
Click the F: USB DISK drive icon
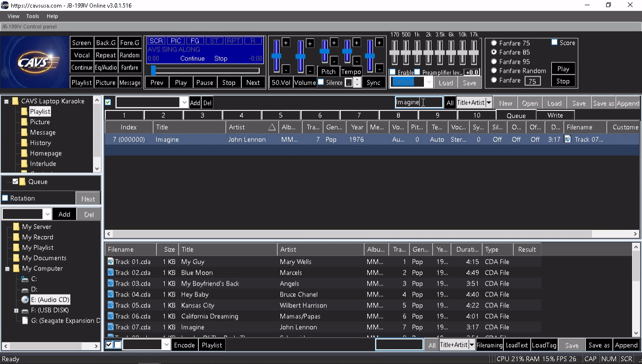pos(25,310)
